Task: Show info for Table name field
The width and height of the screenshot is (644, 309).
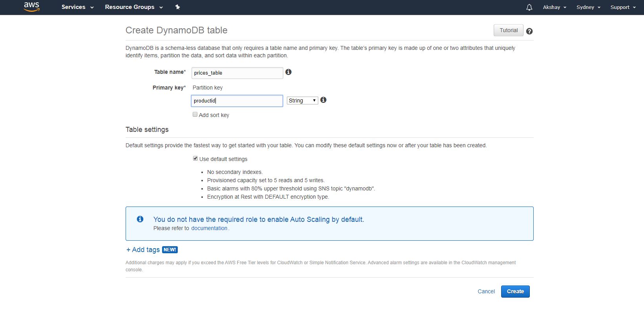Action: [288, 72]
